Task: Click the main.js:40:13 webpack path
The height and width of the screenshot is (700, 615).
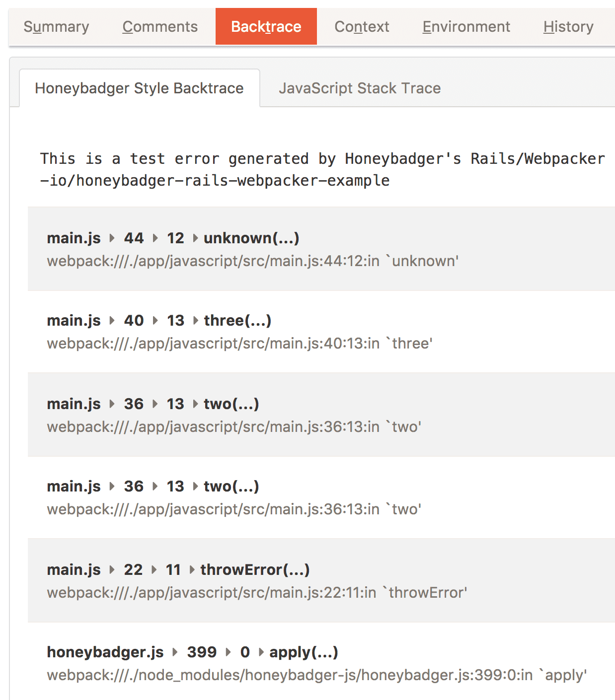Action: click(x=239, y=344)
